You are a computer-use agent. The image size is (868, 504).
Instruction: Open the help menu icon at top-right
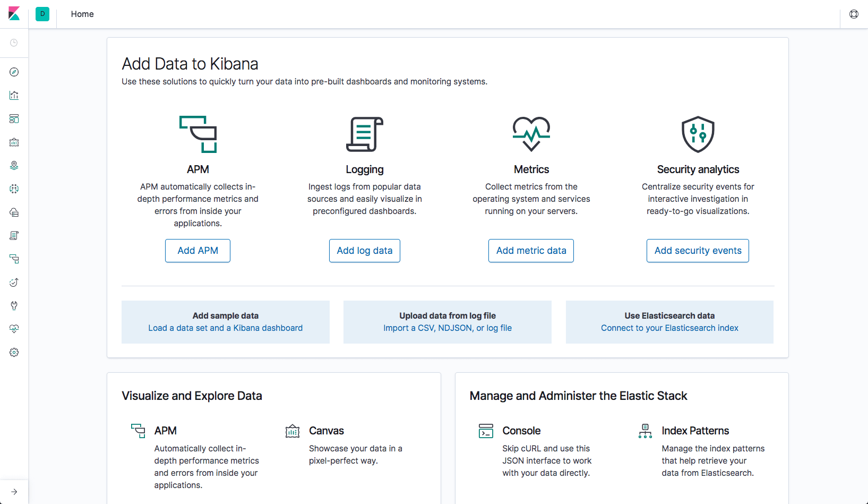click(x=854, y=14)
